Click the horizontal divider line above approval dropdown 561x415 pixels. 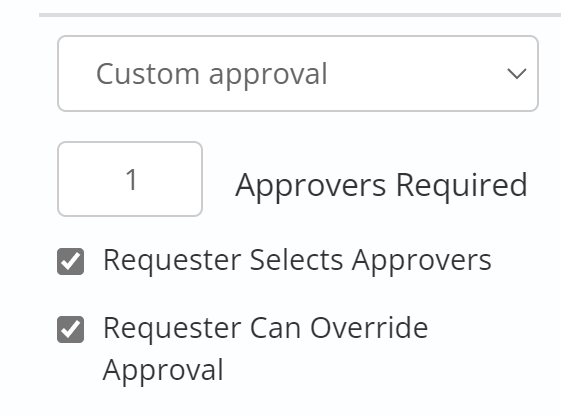[x=300, y=15]
